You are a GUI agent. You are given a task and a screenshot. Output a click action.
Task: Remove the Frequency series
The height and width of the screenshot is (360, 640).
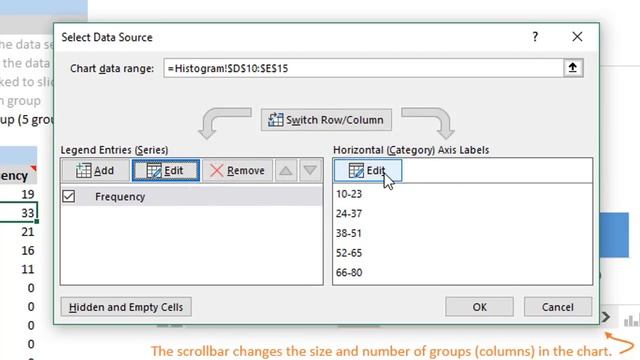(238, 170)
